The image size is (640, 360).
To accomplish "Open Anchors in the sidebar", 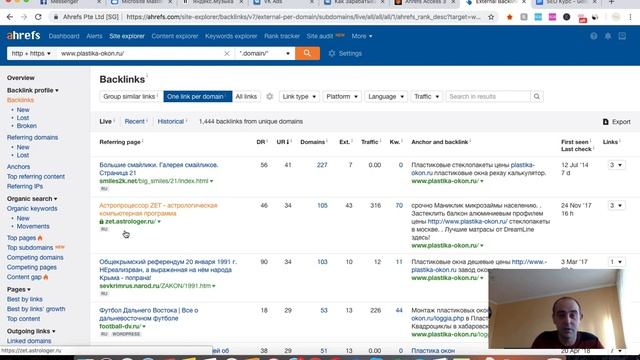I will pyautogui.click(x=18, y=167).
